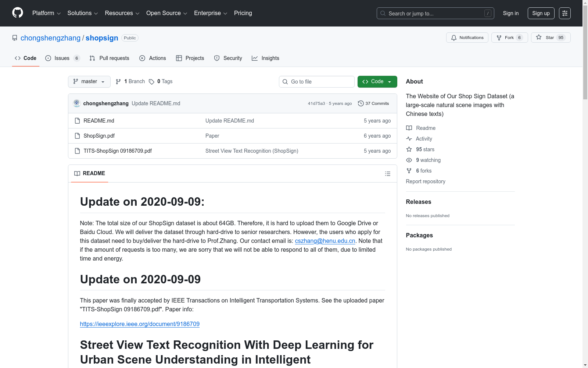
Task: Click the Notifications bell icon
Action: [x=454, y=38]
